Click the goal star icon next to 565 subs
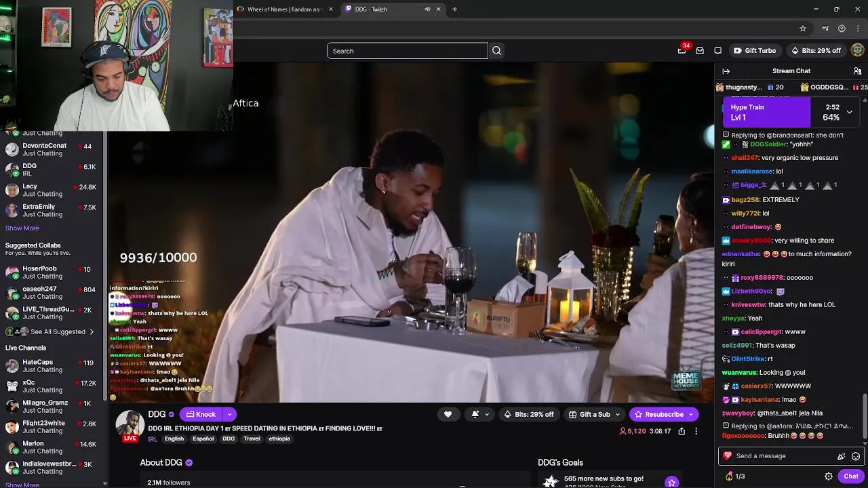Viewport: 868px width, 488px height. [671, 482]
